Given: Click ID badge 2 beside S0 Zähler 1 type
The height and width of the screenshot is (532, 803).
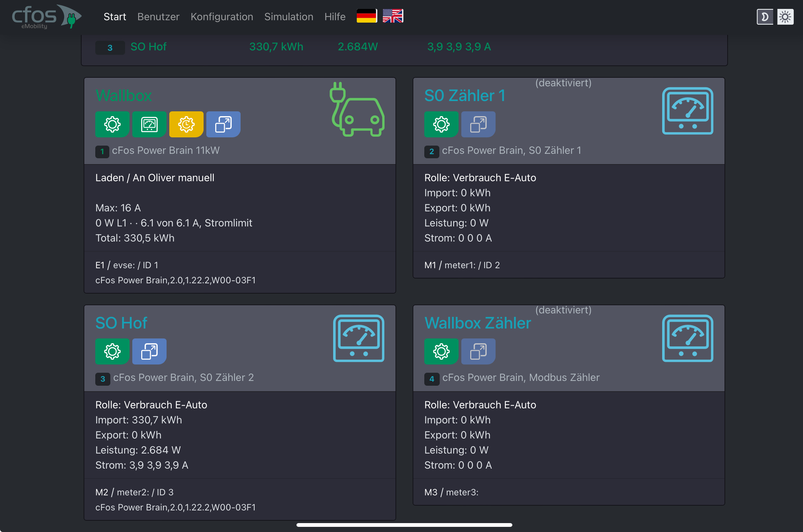Looking at the screenshot, I should pos(431,151).
